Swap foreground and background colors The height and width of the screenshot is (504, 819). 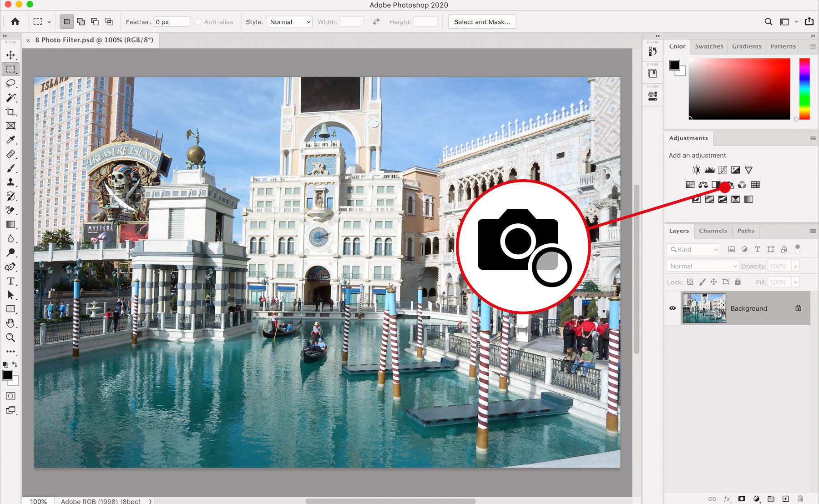(x=15, y=364)
